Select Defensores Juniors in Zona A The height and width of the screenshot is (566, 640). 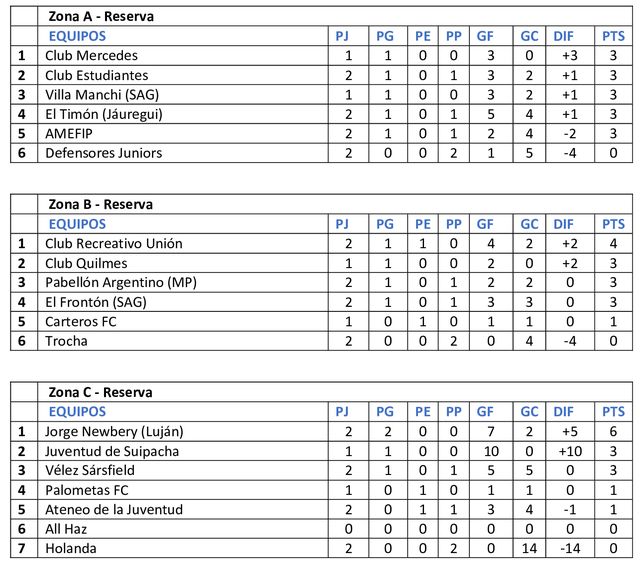103,153
